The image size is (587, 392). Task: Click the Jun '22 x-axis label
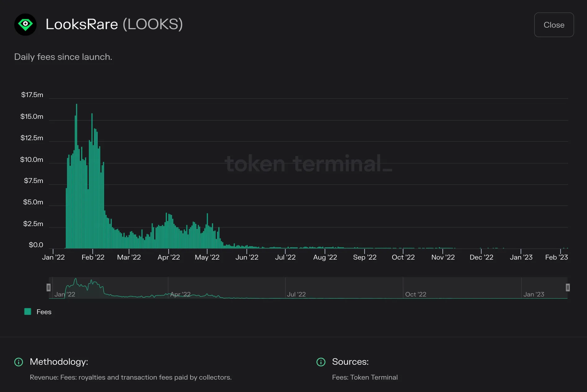247,257
